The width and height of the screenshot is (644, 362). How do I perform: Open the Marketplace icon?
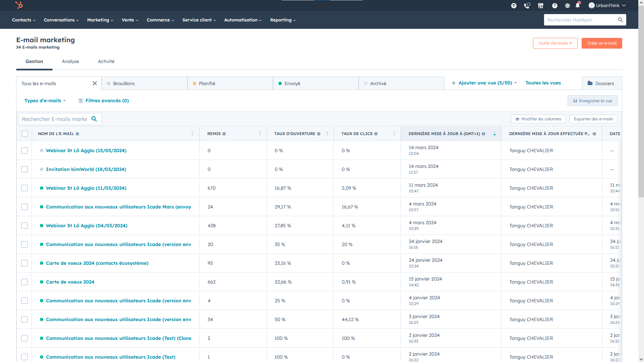pos(540,5)
